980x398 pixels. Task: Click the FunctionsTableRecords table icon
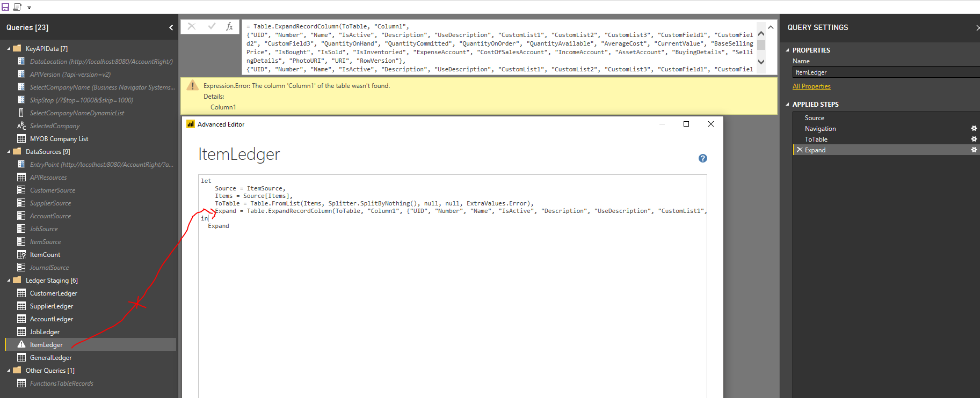21,383
